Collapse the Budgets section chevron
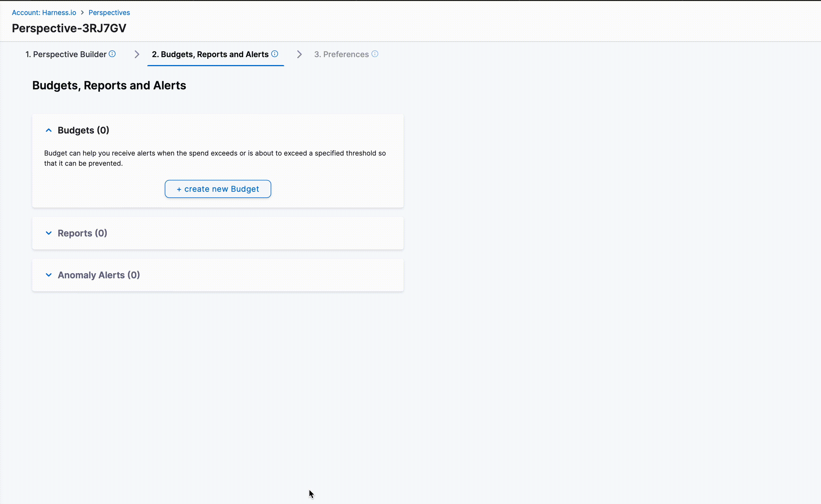The height and width of the screenshot is (504, 821). 49,130
